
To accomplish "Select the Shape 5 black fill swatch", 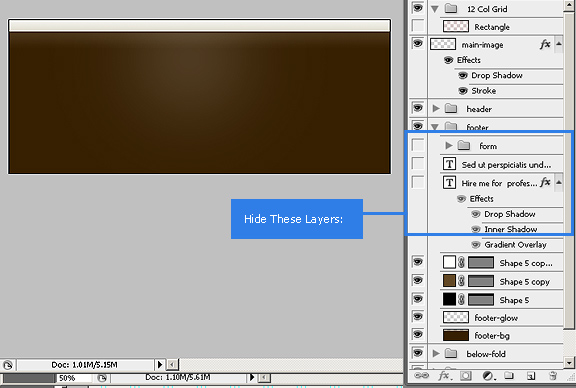I will 449,299.
